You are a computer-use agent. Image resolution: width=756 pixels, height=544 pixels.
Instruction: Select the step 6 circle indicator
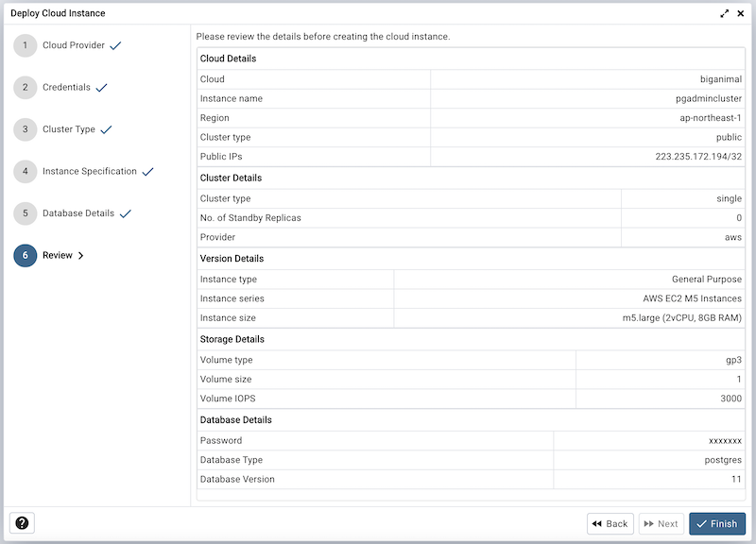tap(26, 255)
